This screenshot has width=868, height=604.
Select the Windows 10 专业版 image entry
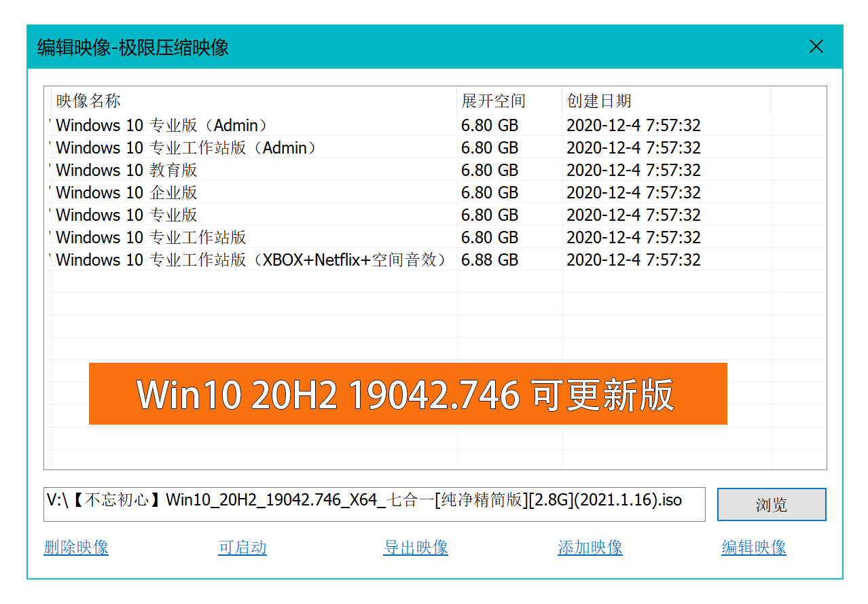tap(126, 215)
